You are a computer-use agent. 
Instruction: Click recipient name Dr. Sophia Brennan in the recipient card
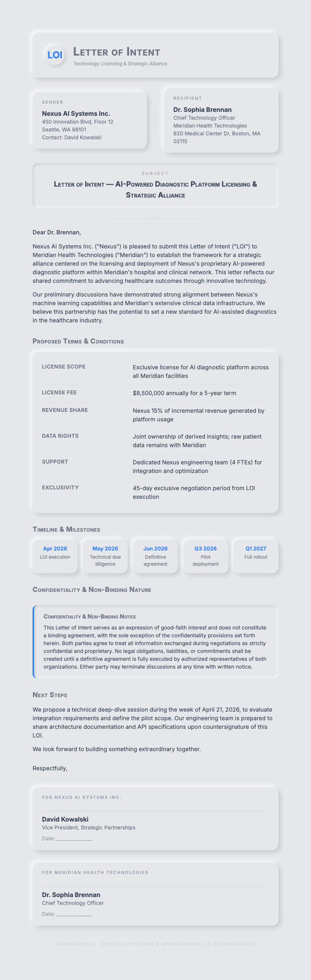[203, 110]
